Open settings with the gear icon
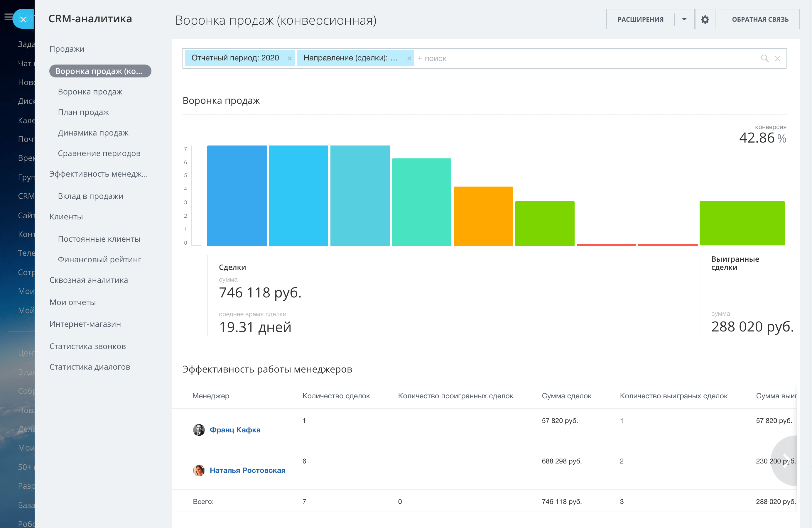The image size is (812, 528). pyautogui.click(x=705, y=19)
